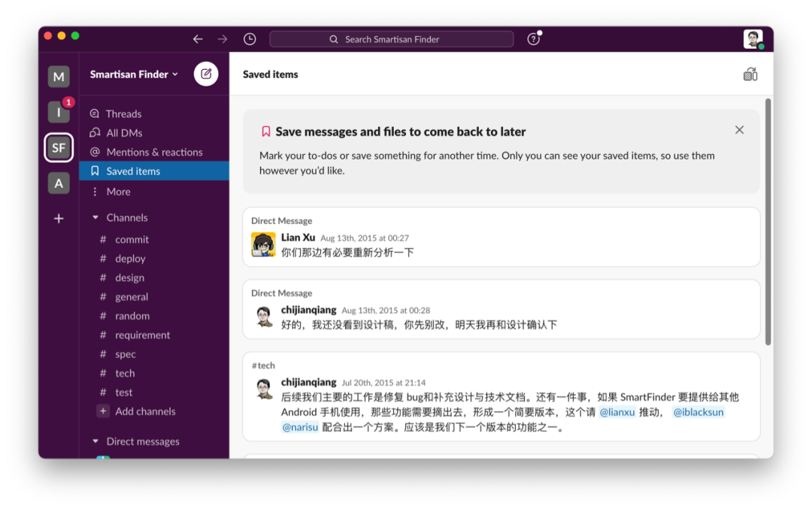Click Add channels
The height and width of the screenshot is (509, 812).
[x=154, y=411]
